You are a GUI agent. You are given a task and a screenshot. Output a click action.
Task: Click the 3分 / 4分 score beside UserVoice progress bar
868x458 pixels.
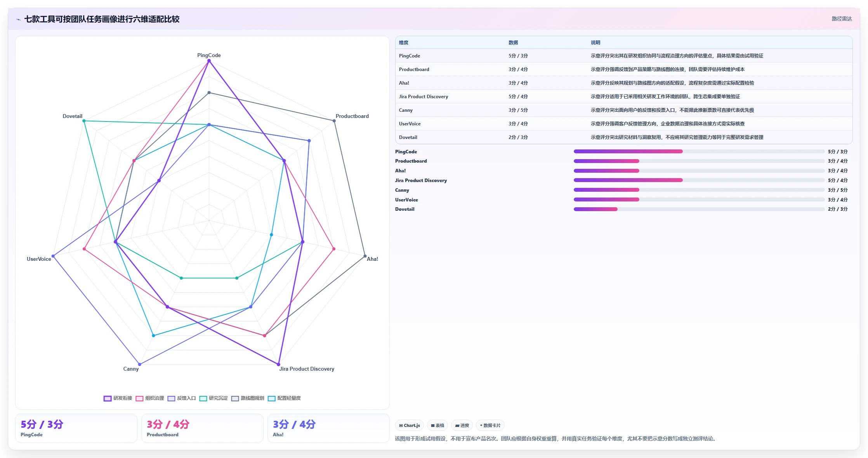(838, 200)
